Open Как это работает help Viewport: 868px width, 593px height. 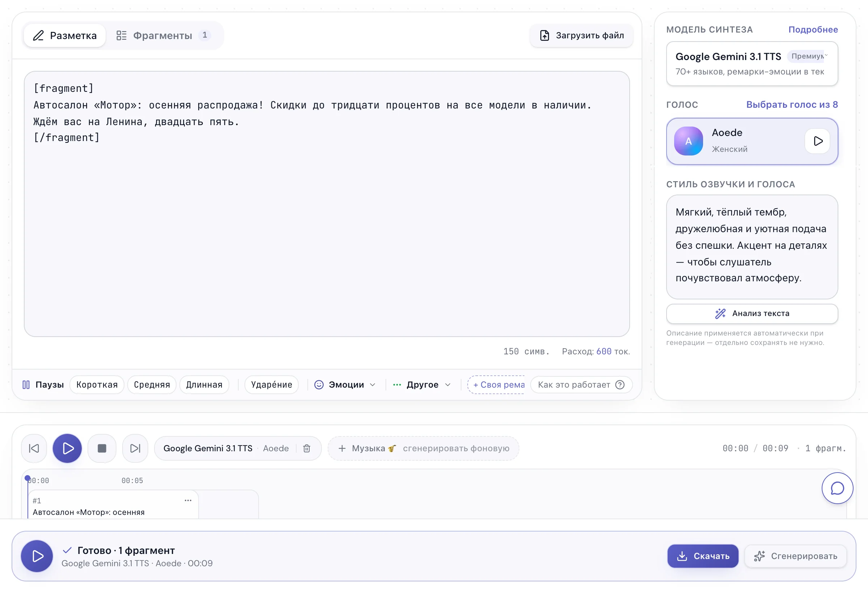pyautogui.click(x=581, y=385)
